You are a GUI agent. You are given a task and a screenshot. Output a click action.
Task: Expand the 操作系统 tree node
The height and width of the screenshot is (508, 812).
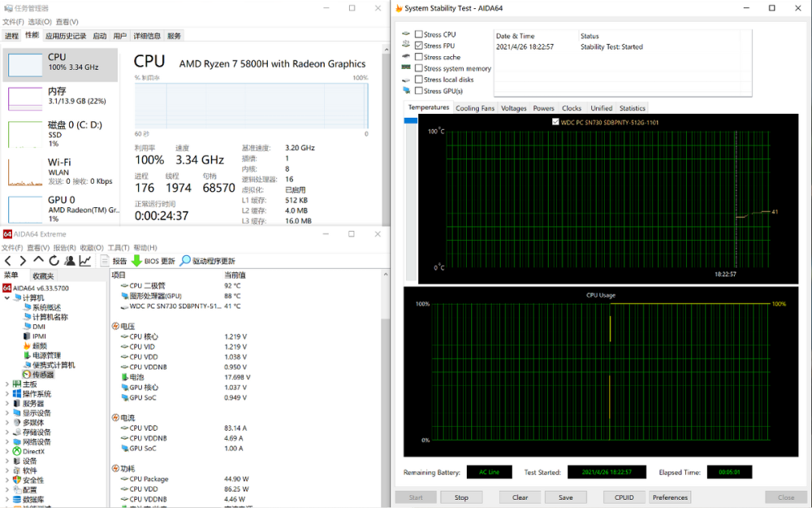(x=6, y=394)
